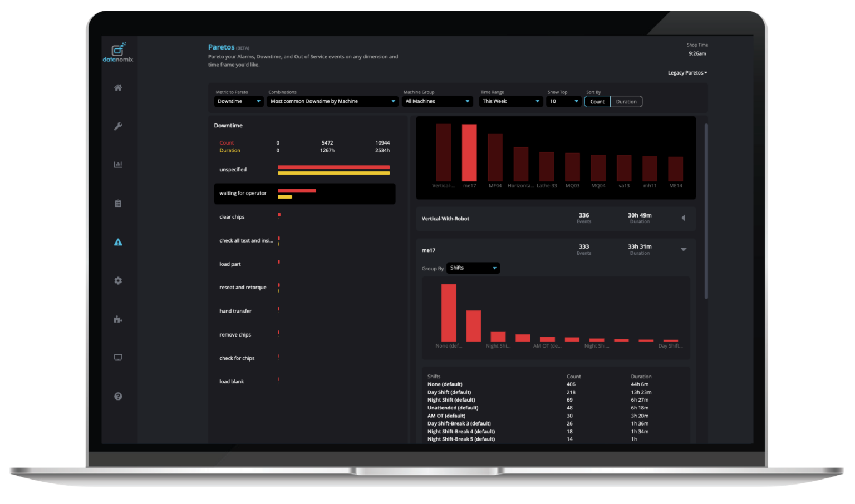
Task: Open settings via the gear sidebar icon
Action: 118,281
